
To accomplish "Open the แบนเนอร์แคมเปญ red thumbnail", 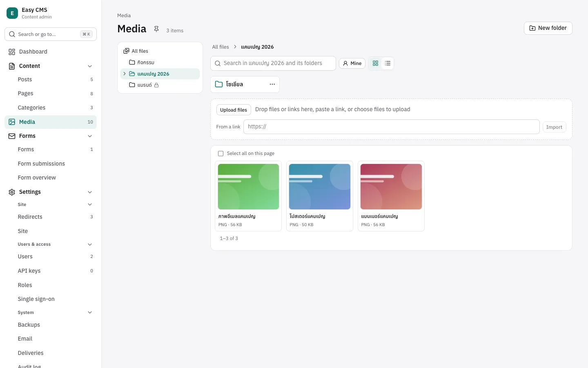I will [391, 187].
